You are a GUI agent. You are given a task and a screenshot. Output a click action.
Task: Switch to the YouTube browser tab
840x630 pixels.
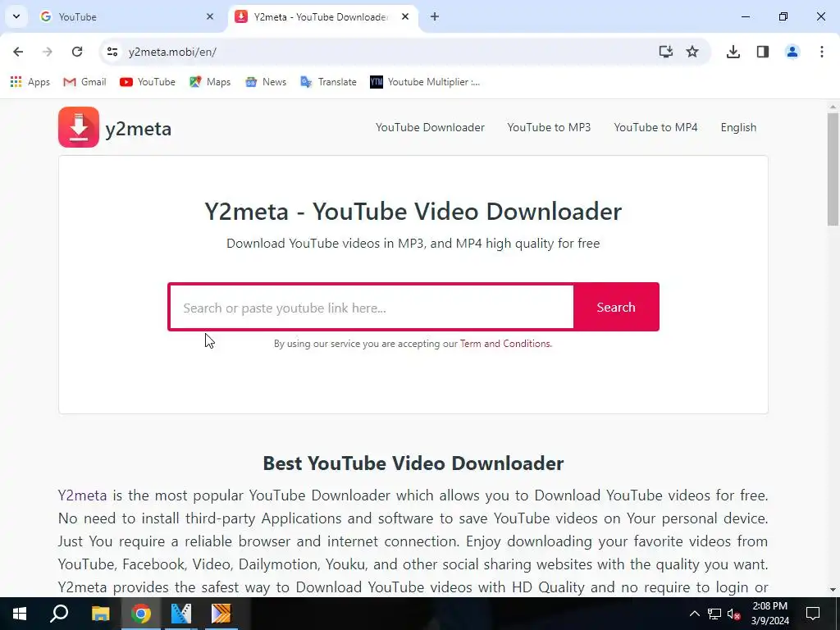127,16
